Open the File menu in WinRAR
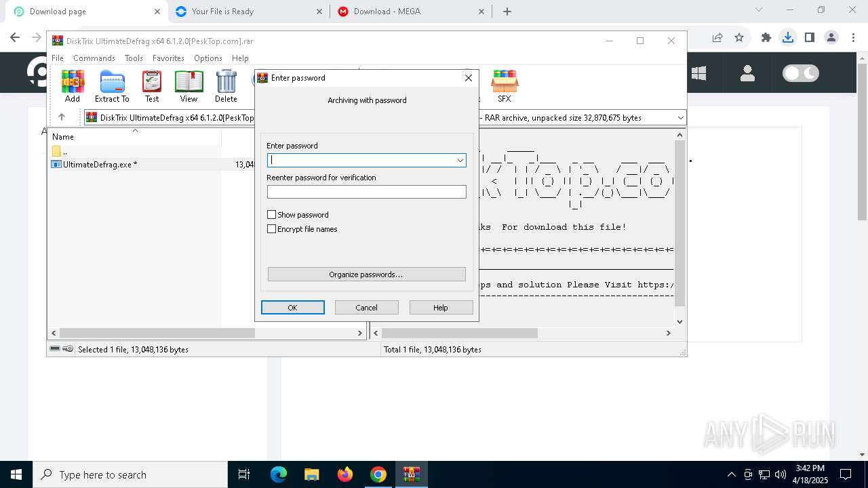The height and width of the screenshot is (488, 868). (58, 58)
